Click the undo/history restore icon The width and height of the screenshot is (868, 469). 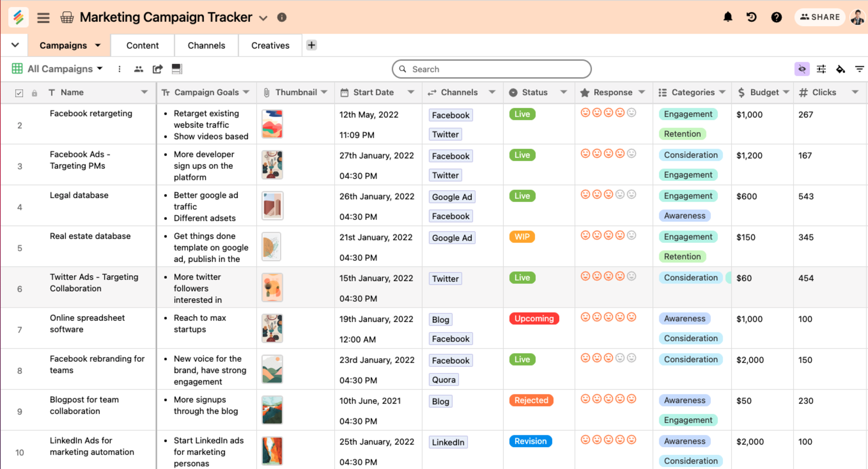(x=751, y=17)
